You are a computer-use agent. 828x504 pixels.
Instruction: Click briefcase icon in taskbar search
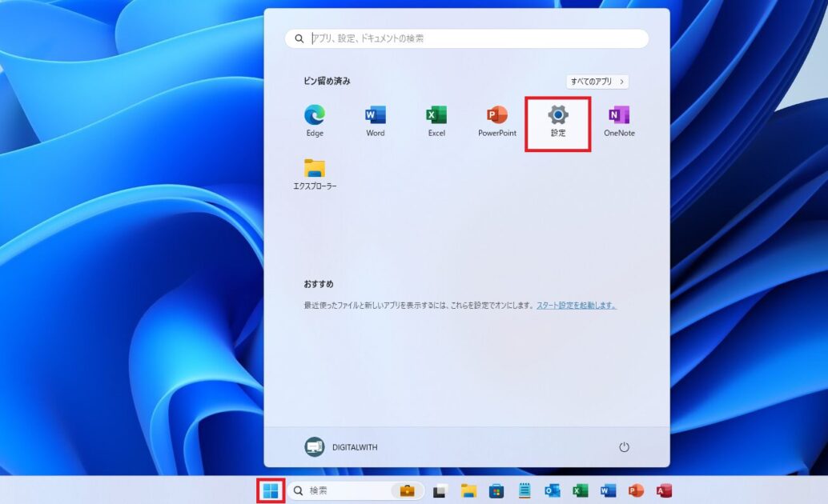pos(407,491)
